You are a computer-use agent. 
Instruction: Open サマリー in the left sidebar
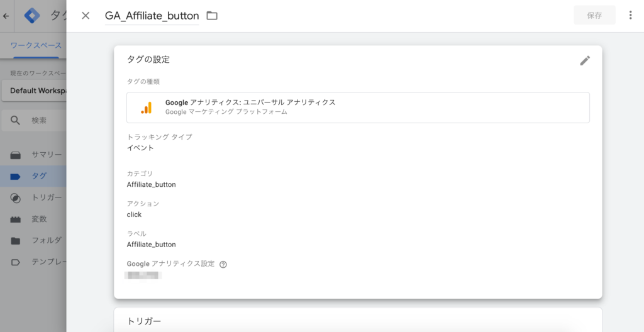(x=46, y=155)
